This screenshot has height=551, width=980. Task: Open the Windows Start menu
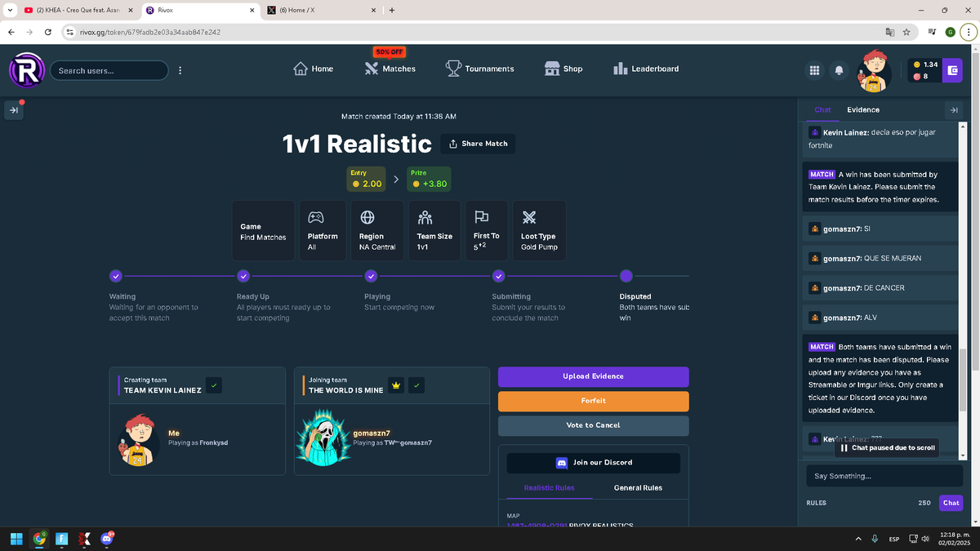[16, 539]
